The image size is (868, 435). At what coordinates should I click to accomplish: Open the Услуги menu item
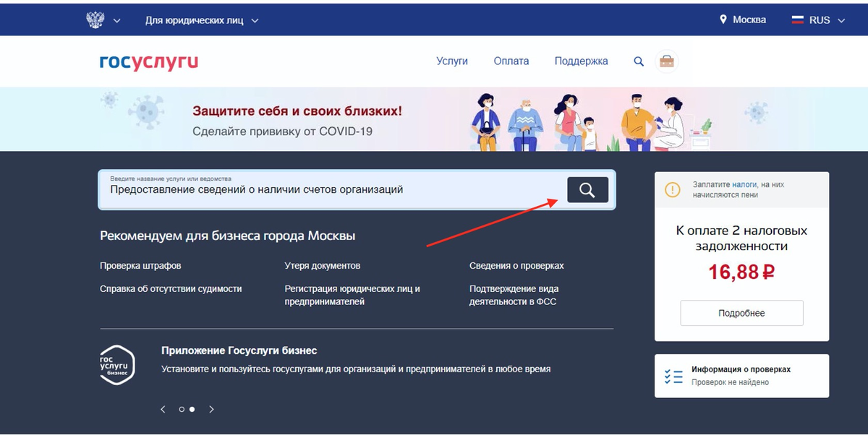point(452,61)
